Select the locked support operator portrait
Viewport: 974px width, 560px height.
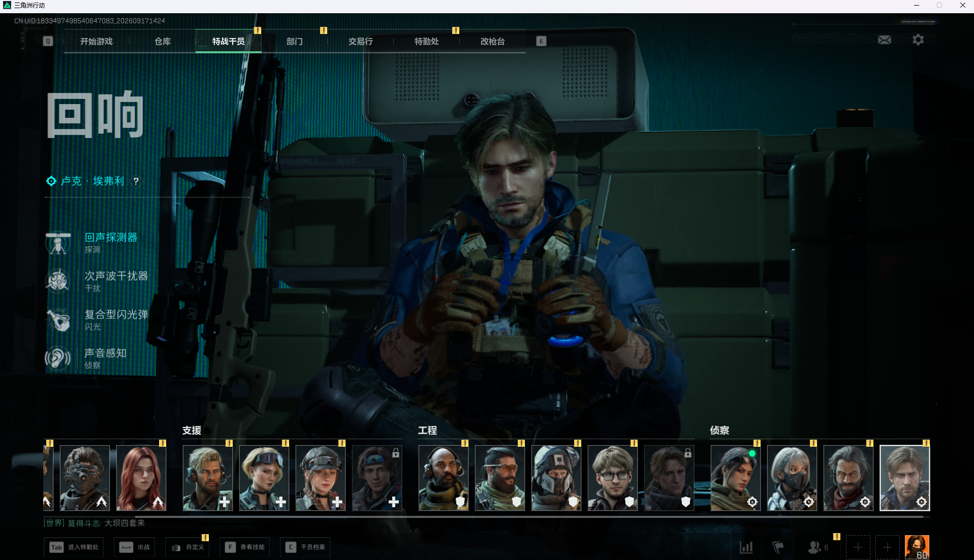(377, 478)
